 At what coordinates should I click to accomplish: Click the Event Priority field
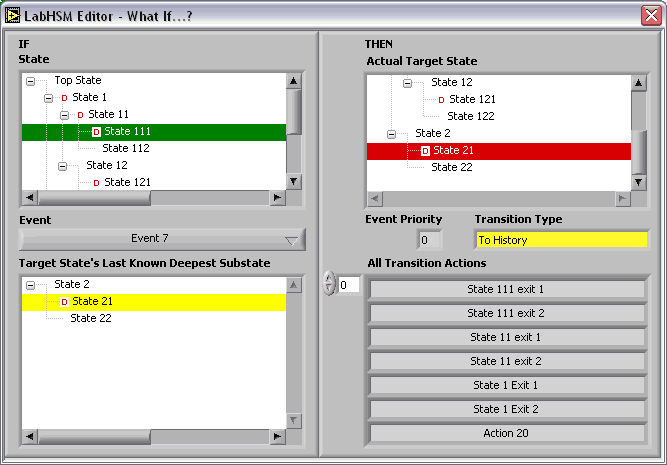(429, 240)
